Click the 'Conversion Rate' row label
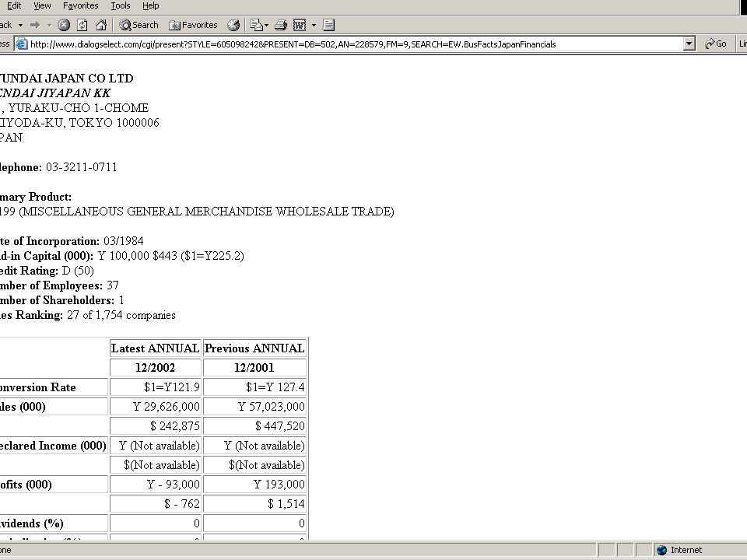Screen dimensions: 747x560 click(x=37, y=387)
